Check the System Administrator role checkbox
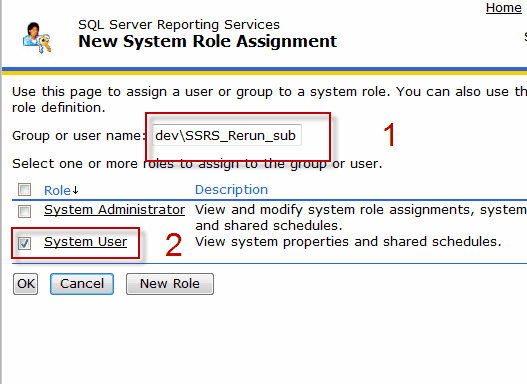This screenshot has height=384, width=527. [25, 211]
